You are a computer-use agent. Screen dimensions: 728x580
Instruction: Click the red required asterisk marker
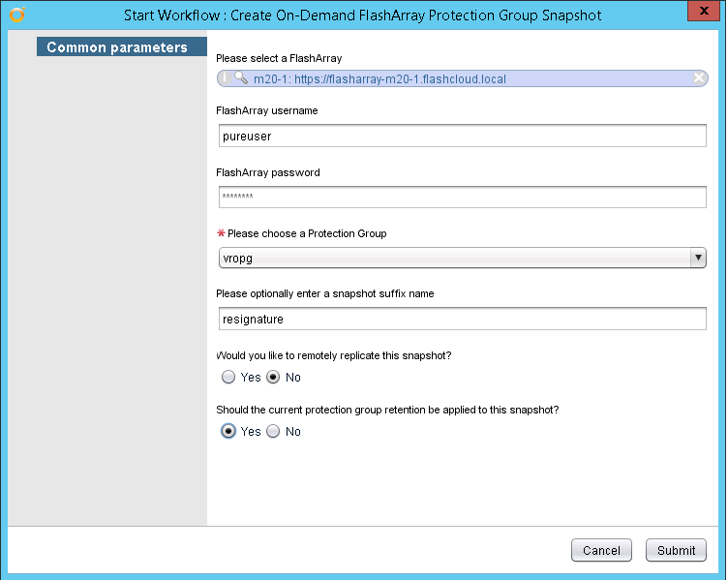(x=221, y=233)
